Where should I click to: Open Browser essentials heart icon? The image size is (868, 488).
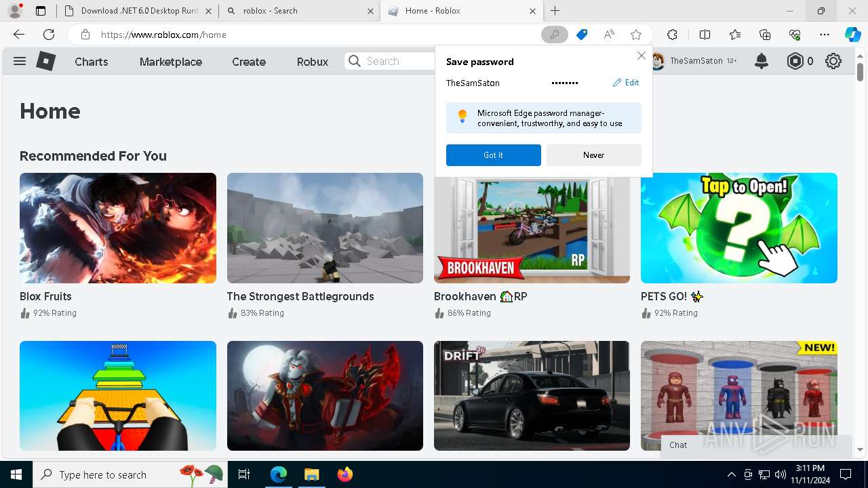point(795,35)
